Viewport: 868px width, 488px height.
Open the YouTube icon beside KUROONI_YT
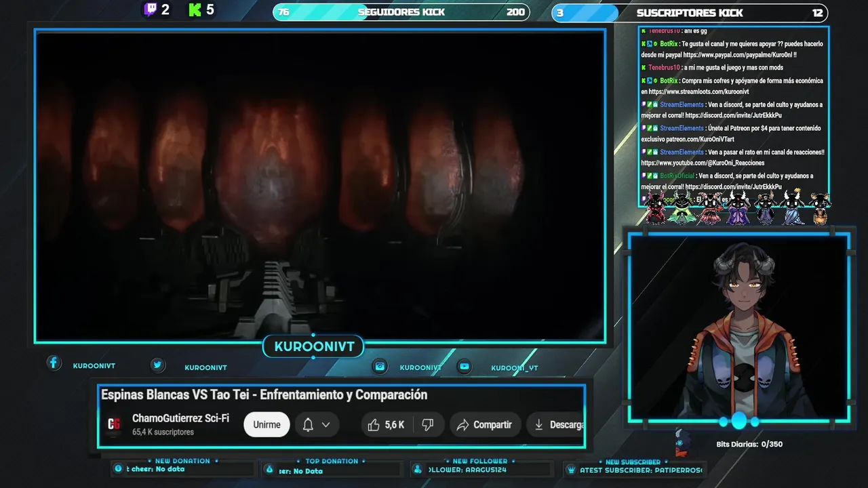coord(464,366)
